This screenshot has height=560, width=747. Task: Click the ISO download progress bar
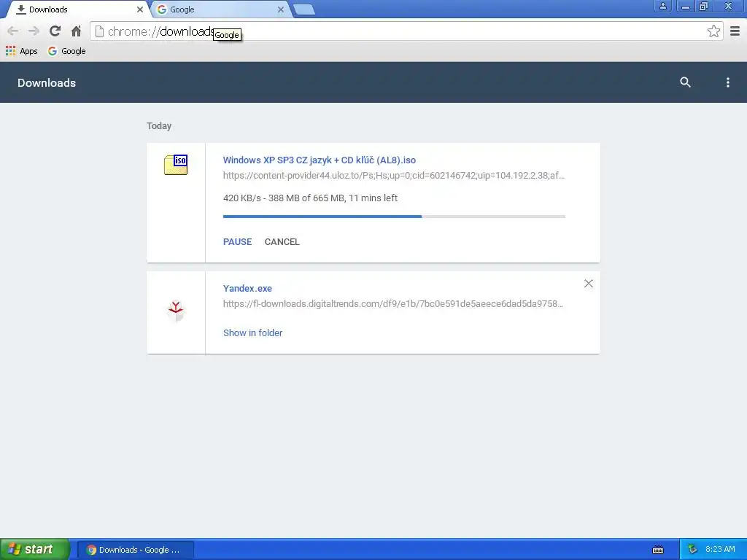394,217
